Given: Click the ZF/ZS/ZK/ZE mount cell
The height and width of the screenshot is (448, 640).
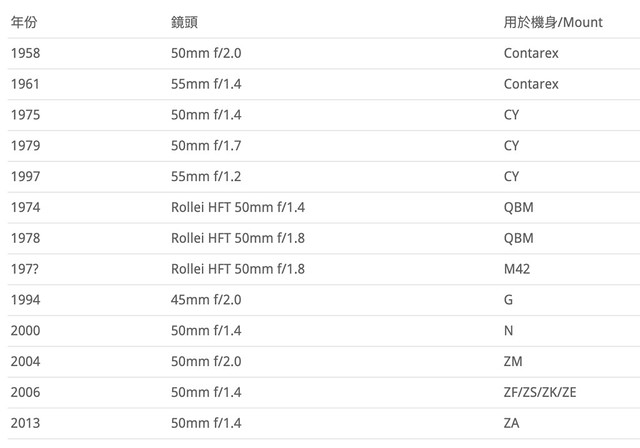Looking at the screenshot, I should (x=540, y=393).
